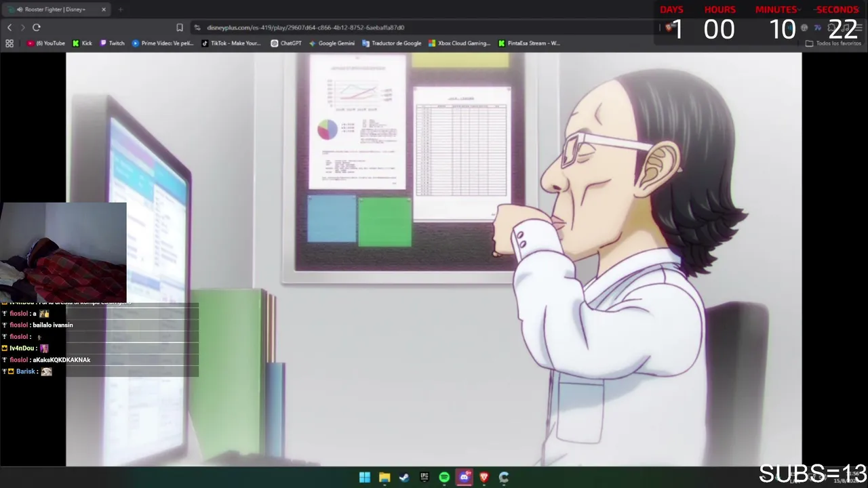Click the Disney+ video player area
This screenshot has width=868, height=488.
pyautogui.click(x=434, y=260)
